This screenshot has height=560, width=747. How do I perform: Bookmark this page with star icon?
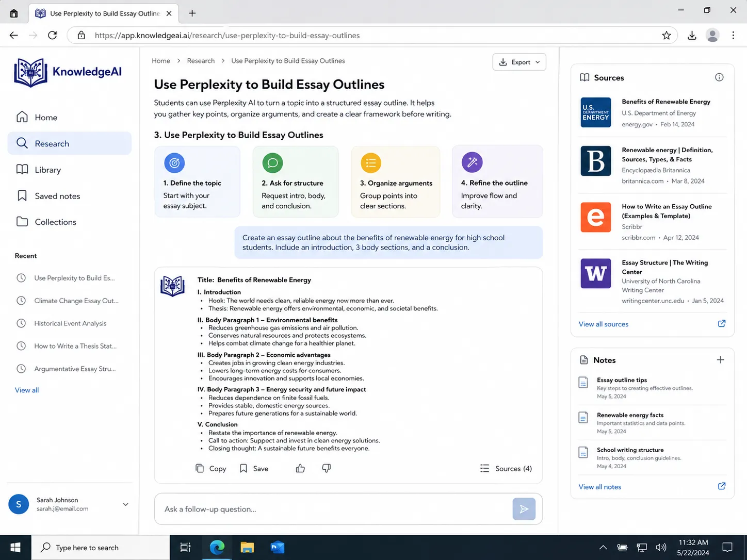pyautogui.click(x=667, y=35)
